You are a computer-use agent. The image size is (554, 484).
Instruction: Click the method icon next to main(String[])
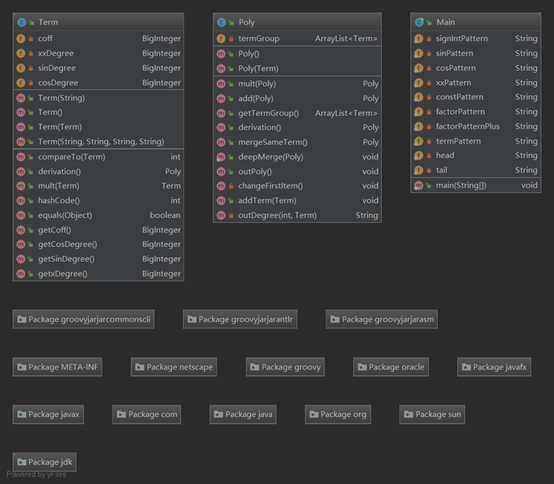[x=419, y=185]
